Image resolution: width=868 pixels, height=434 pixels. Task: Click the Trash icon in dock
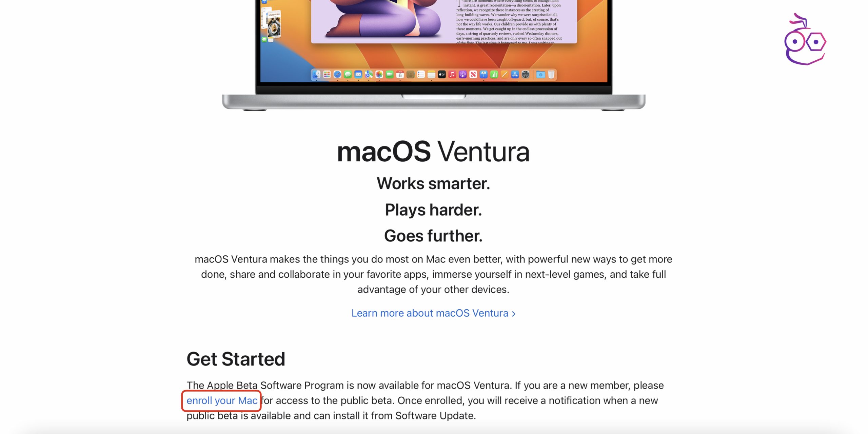pyautogui.click(x=551, y=74)
